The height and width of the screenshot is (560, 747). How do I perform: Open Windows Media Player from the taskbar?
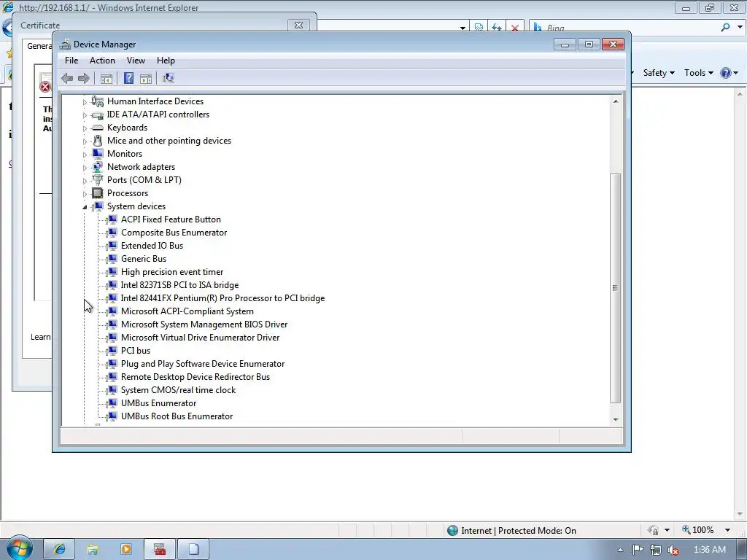(x=125, y=549)
